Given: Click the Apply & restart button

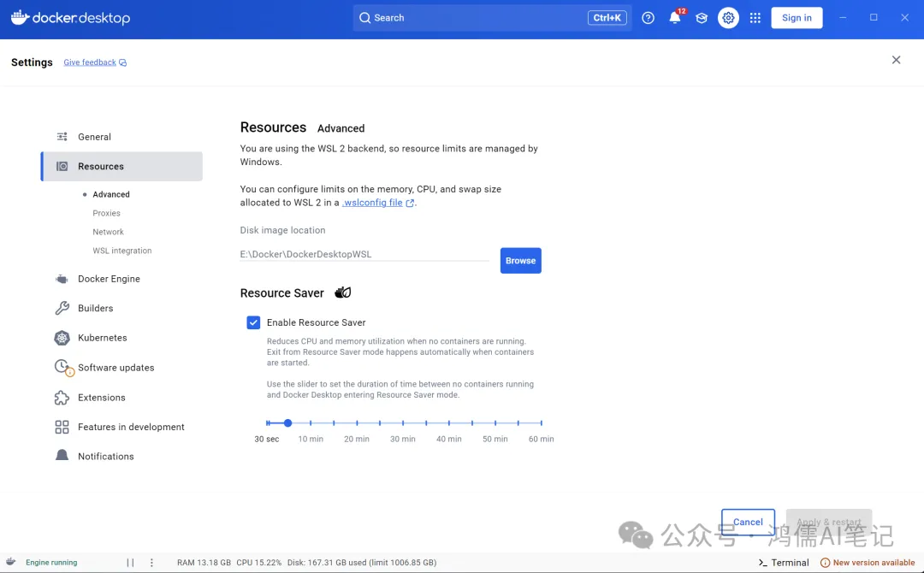Looking at the screenshot, I should (828, 522).
